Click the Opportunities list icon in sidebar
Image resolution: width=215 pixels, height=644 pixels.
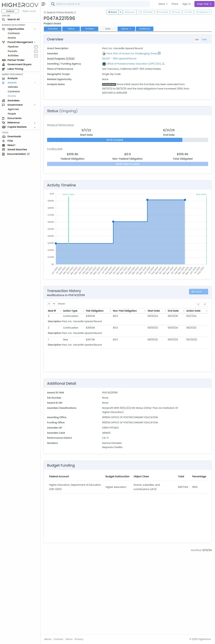pyautogui.click(x=4, y=29)
